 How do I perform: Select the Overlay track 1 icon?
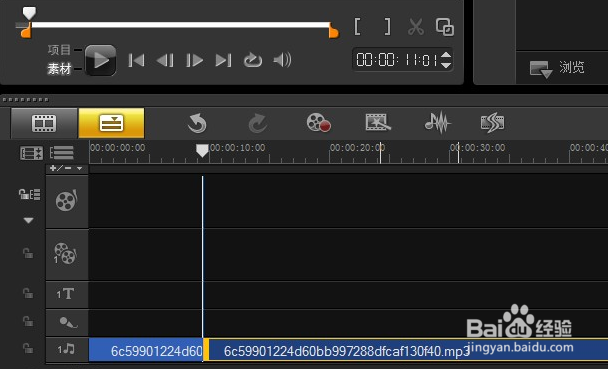65,253
